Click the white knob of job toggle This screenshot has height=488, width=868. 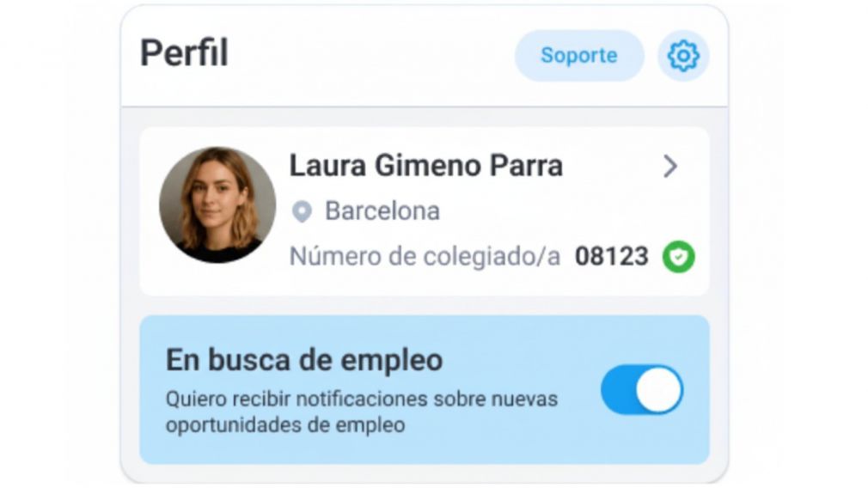point(659,389)
